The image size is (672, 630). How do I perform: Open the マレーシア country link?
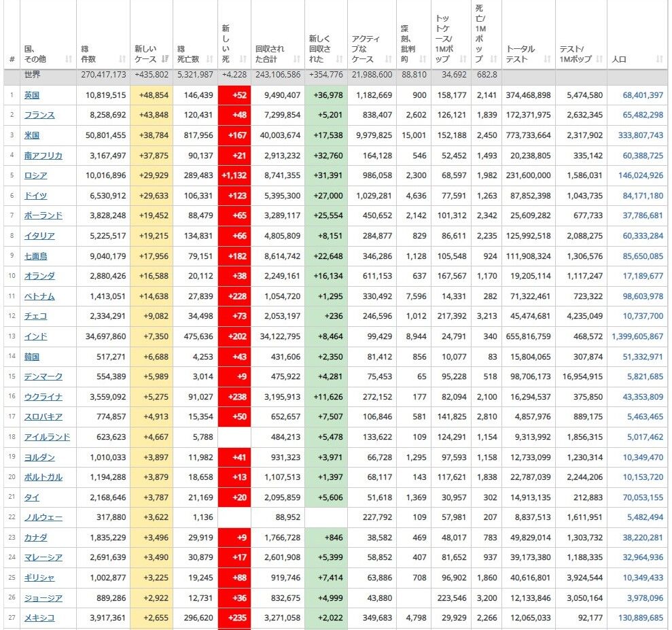pos(43,557)
